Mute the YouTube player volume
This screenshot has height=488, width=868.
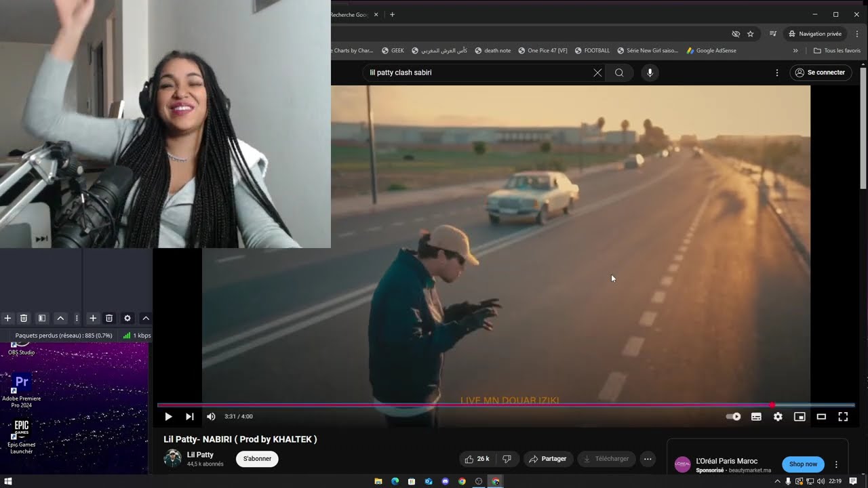(x=211, y=417)
